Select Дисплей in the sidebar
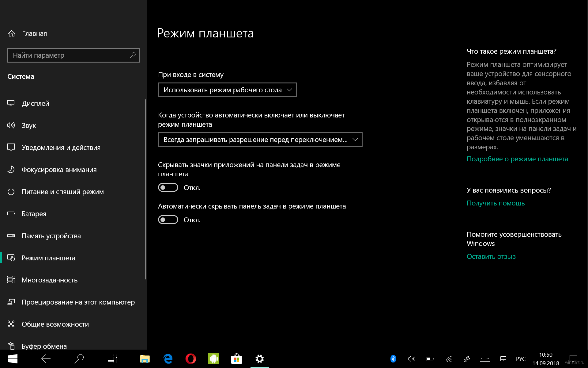This screenshot has width=588, height=368. point(35,103)
